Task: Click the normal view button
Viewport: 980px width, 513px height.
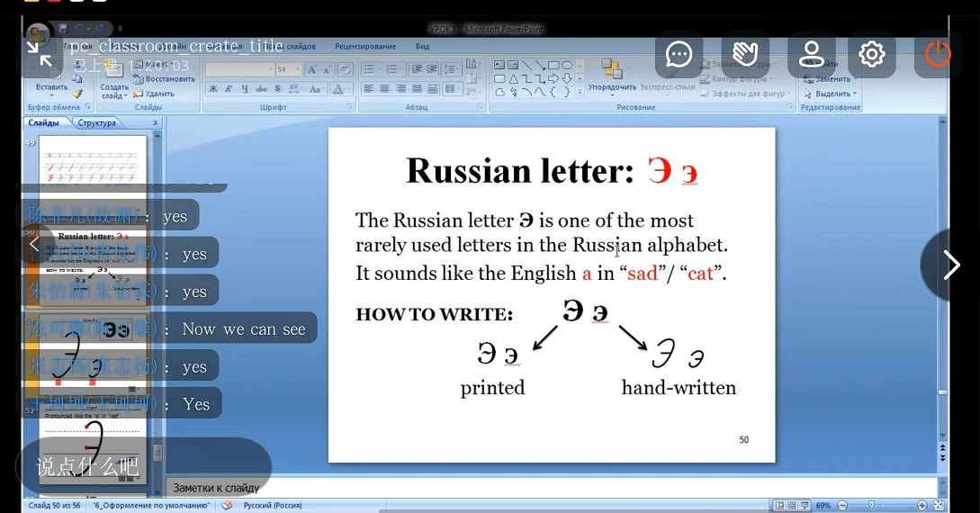Action: (x=779, y=505)
